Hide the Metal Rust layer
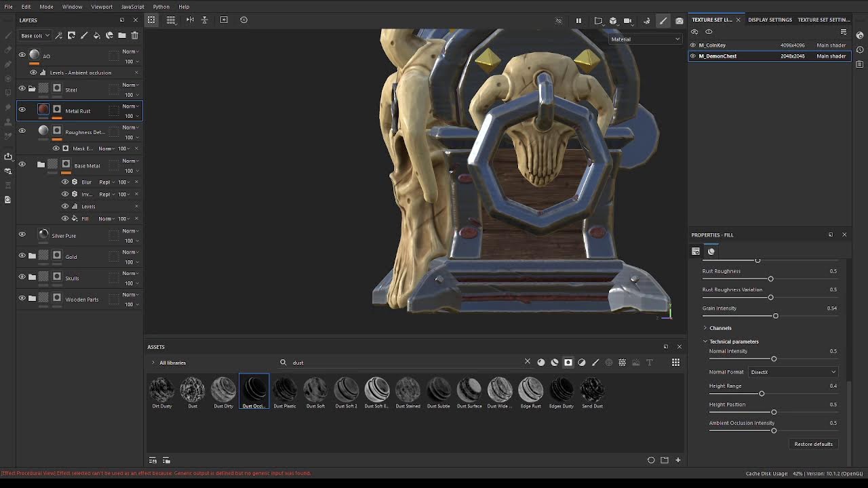Image resolution: width=868 pixels, height=488 pixels. coord(22,109)
